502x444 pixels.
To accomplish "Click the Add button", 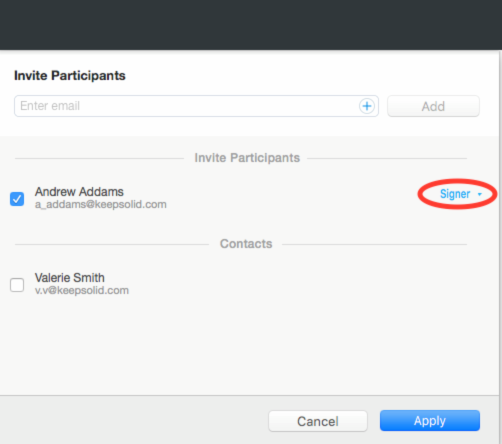I will pyautogui.click(x=433, y=106).
